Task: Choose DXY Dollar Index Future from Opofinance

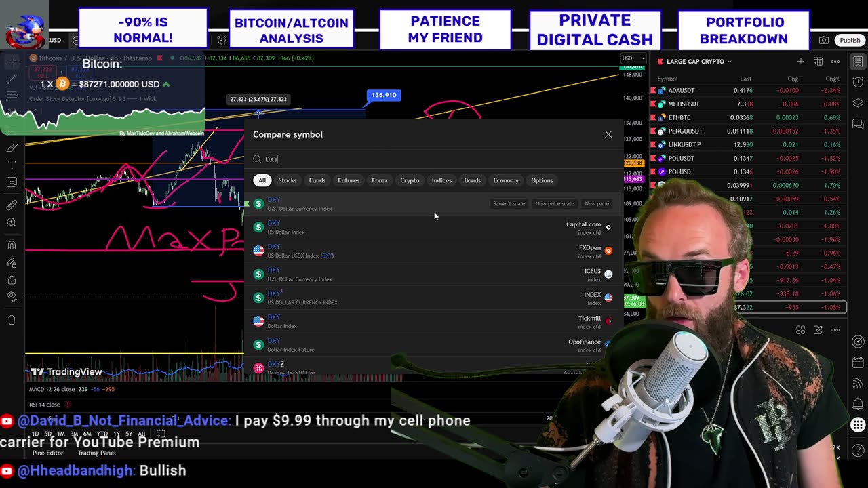Action: tap(434, 345)
